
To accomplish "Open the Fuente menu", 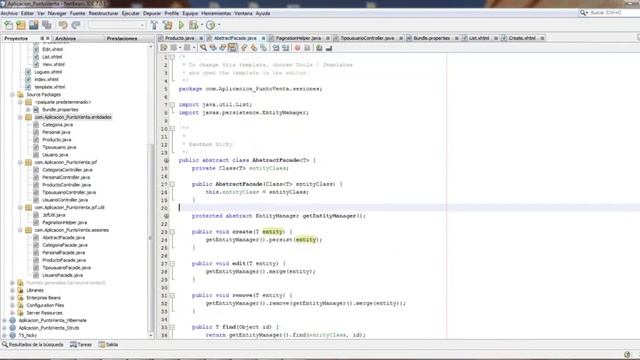I will coord(77,13).
